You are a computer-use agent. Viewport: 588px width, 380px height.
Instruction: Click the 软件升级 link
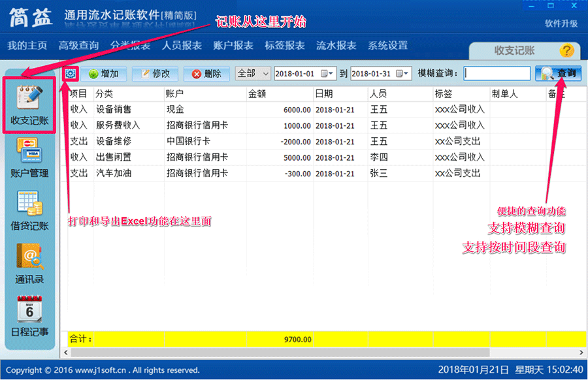(x=561, y=24)
